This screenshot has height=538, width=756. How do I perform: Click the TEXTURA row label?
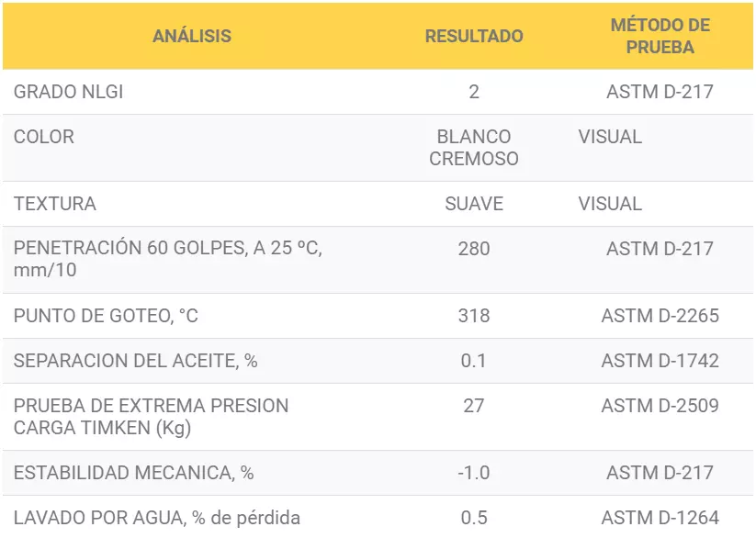[55, 204]
